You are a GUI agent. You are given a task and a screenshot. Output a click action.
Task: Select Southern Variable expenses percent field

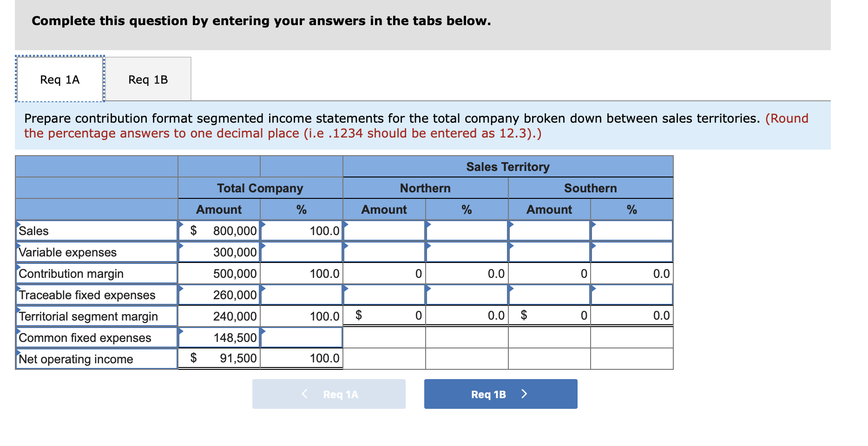pyautogui.click(x=632, y=252)
